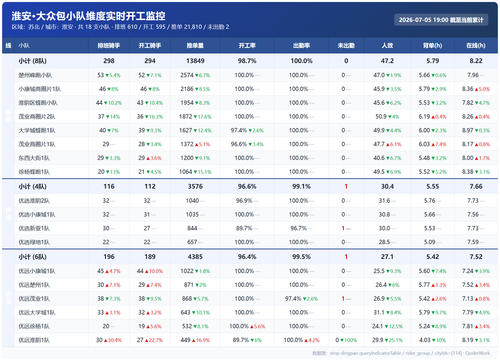Click the order count cell 643

pos(185,313)
